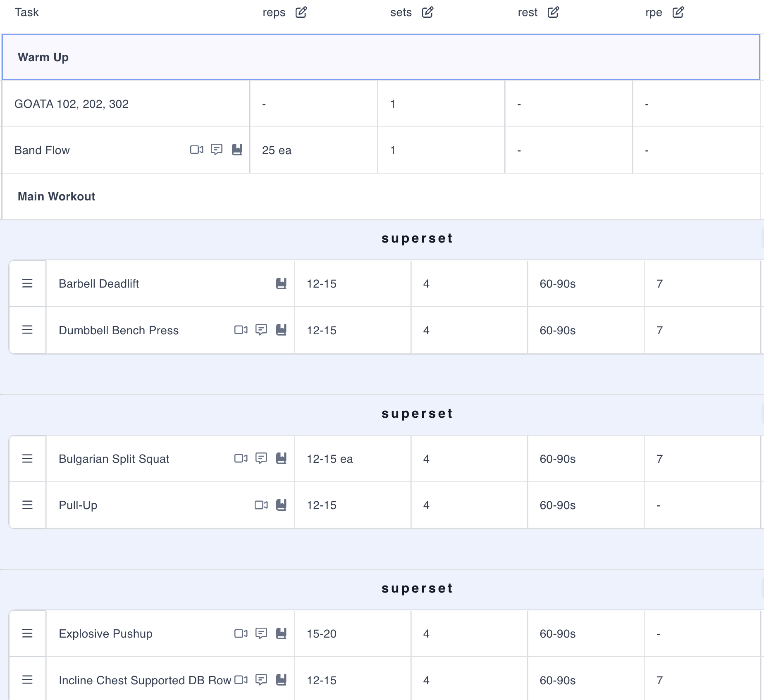Open the comment icon for Band Flow
The height and width of the screenshot is (700, 764).
click(217, 150)
